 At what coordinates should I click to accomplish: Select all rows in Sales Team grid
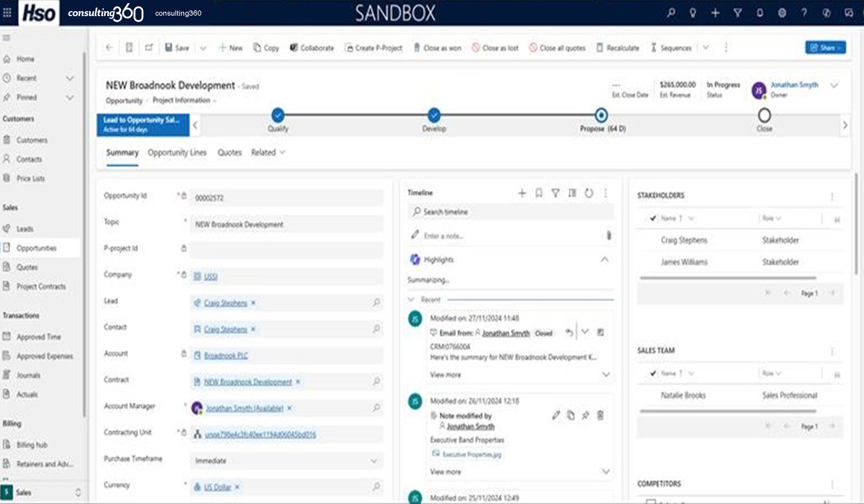coord(653,373)
